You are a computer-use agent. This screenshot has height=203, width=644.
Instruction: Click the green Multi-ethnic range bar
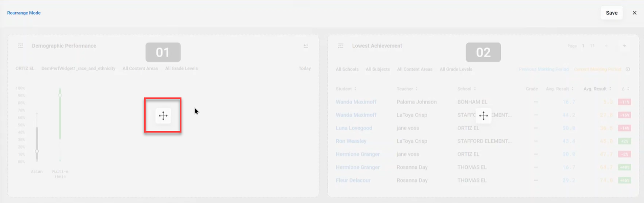click(60, 113)
